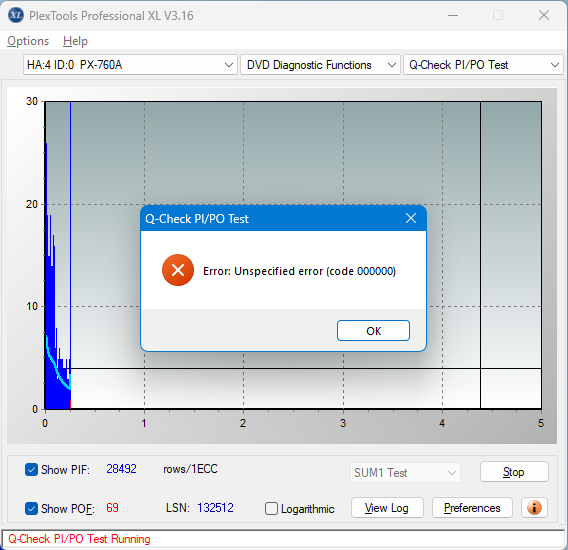Click the rows/1ECC label
This screenshot has height=550, width=568.
coord(190,469)
